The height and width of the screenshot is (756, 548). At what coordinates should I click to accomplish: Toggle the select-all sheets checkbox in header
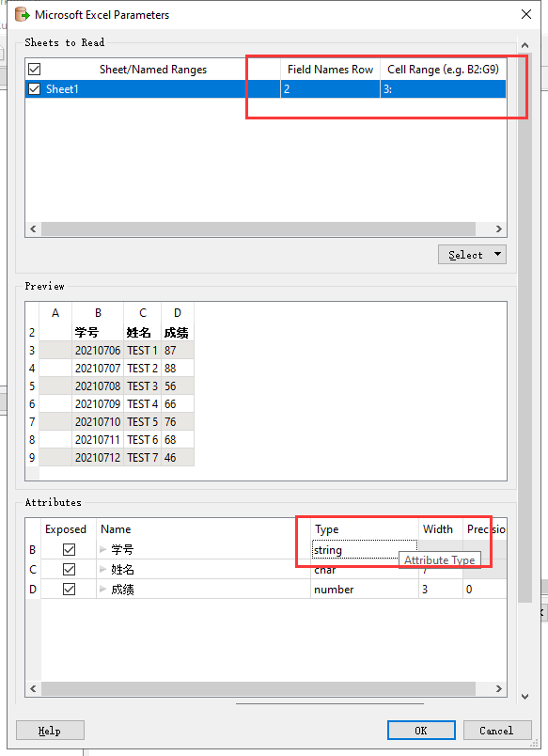tap(34, 70)
